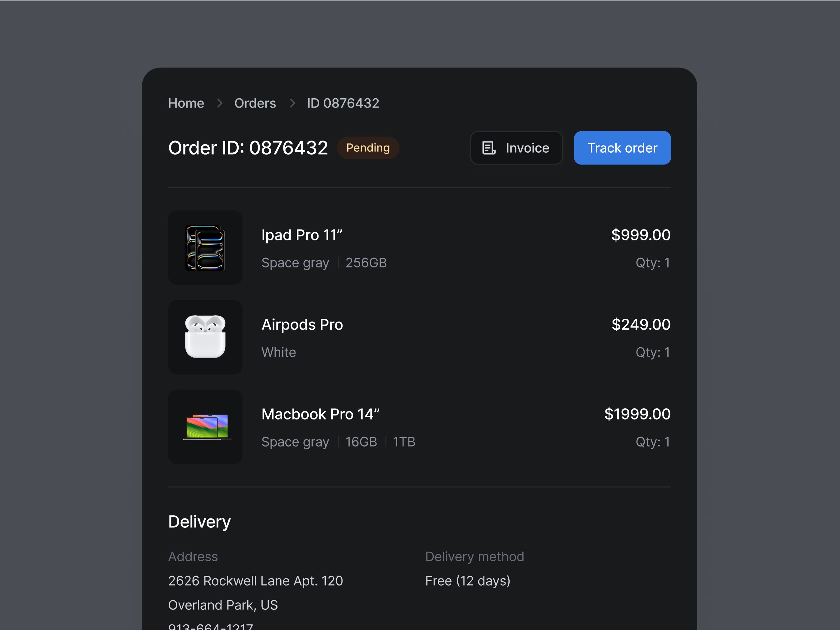
Task: Select the Macbook Pro 14" thumbnail
Action: (x=205, y=427)
